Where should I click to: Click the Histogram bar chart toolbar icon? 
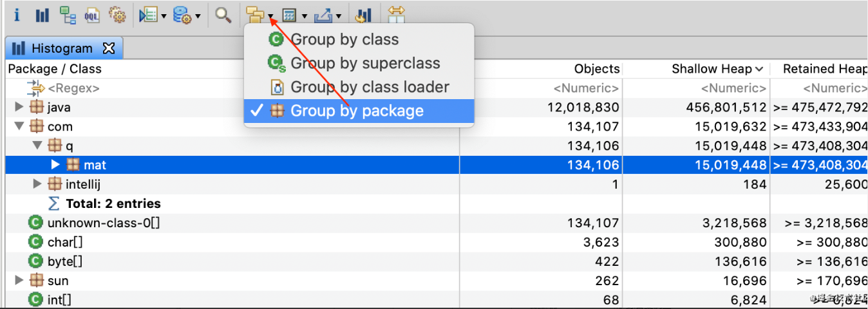[42, 15]
